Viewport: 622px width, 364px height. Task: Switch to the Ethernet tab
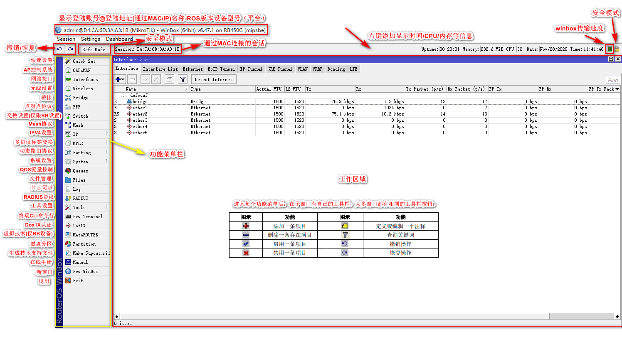[193, 69]
